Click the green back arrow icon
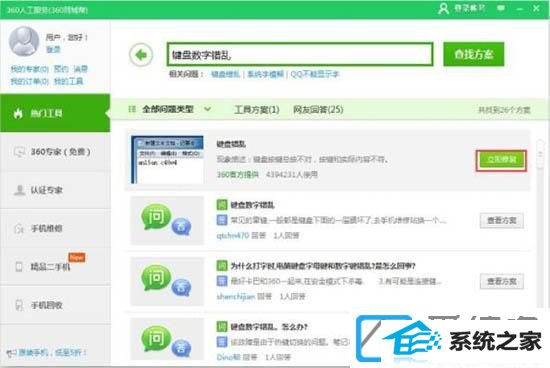550x368 pixels. pyautogui.click(x=141, y=55)
